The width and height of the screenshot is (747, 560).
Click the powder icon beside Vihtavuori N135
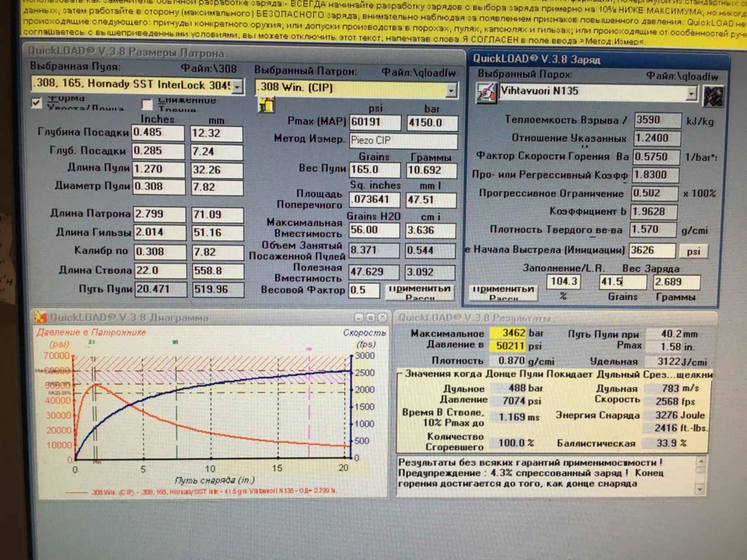(x=486, y=93)
